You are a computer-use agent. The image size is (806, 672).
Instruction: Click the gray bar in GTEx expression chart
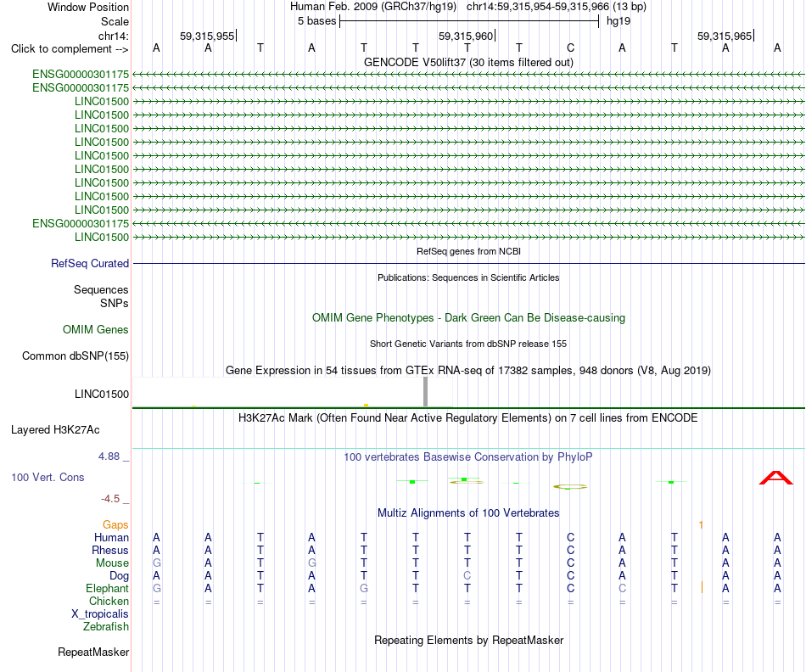tap(425, 392)
